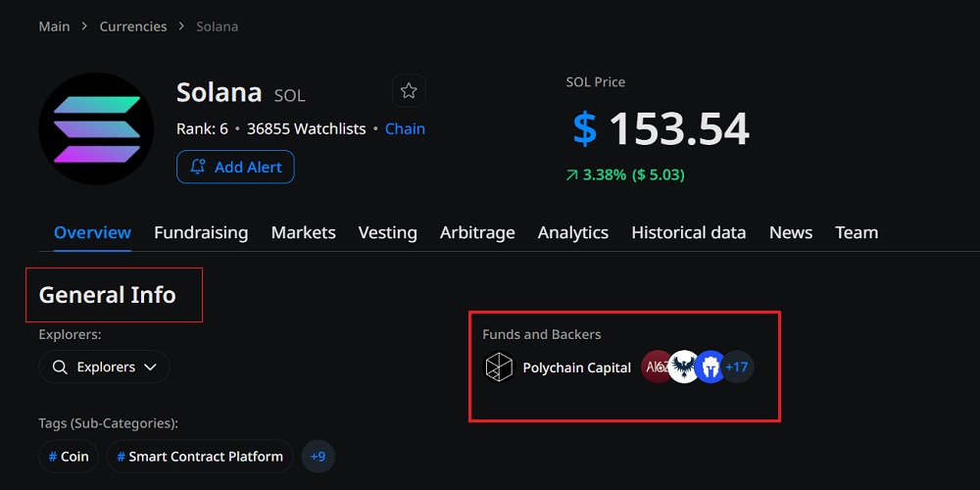The height and width of the screenshot is (490, 980).
Task: Click the Polychain Capital logo icon
Action: click(x=499, y=367)
